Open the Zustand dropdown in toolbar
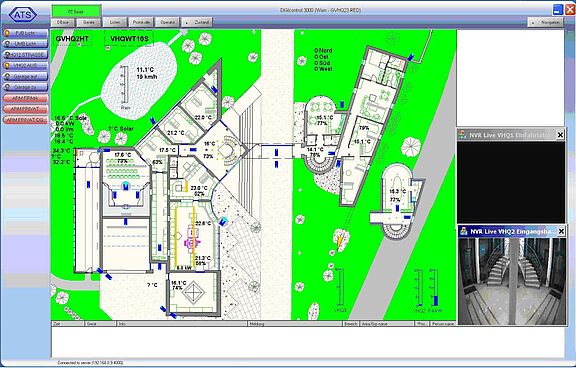This screenshot has width=576, height=368. [x=197, y=22]
